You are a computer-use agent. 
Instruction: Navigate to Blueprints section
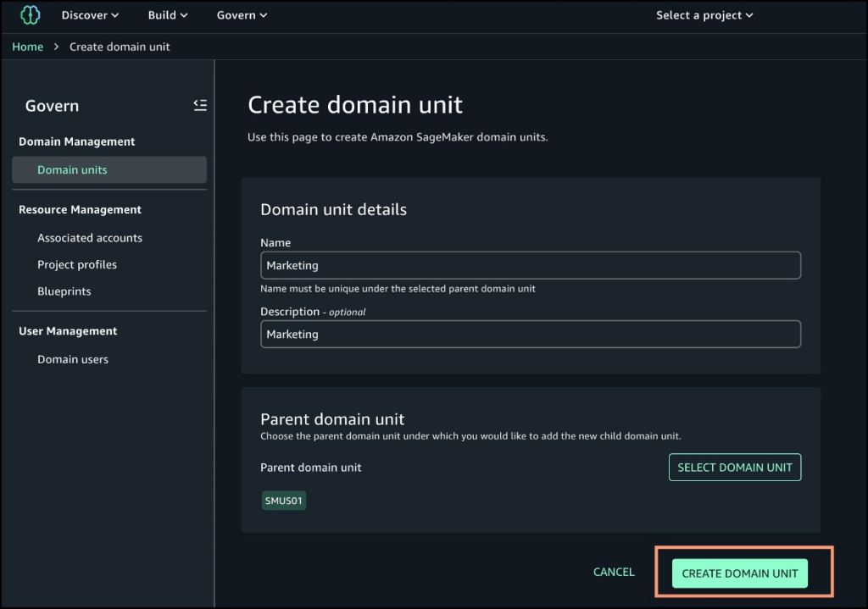pos(64,291)
